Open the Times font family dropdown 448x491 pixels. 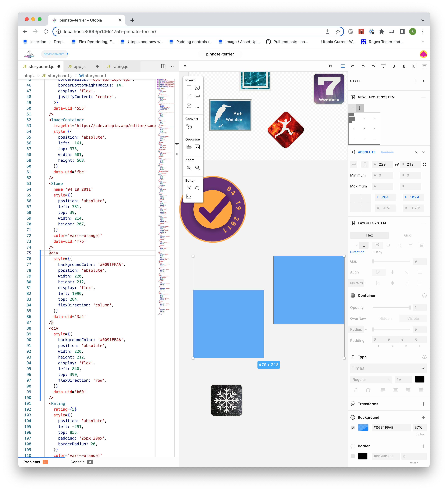click(x=388, y=368)
